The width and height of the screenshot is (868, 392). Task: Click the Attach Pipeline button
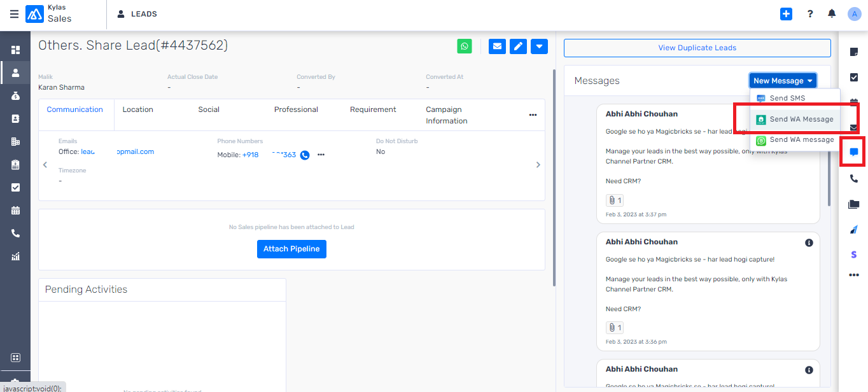point(291,249)
